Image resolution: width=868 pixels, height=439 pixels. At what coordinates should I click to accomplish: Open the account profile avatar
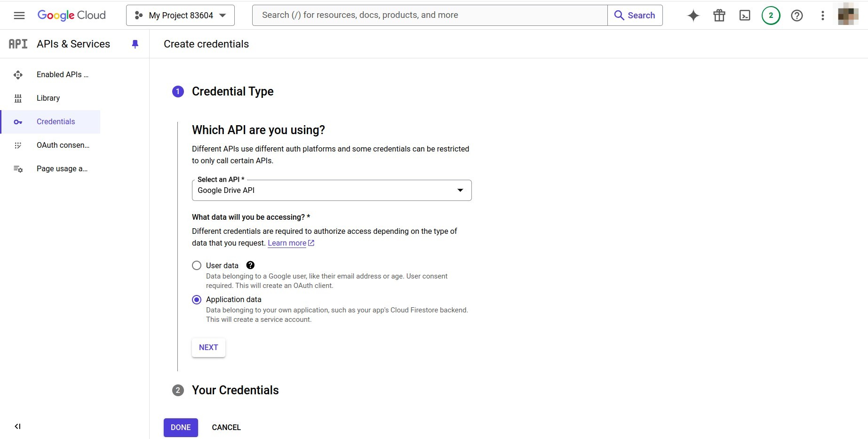click(x=847, y=15)
